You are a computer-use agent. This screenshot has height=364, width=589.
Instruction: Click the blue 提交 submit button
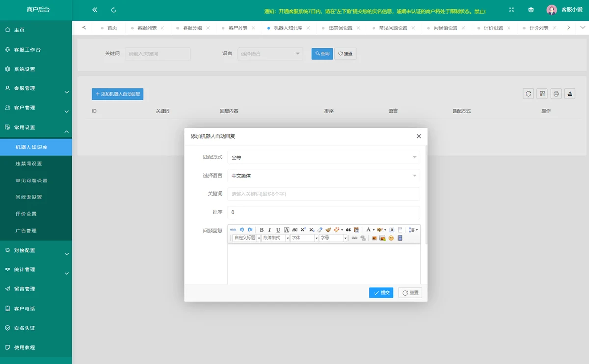tap(381, 293)
